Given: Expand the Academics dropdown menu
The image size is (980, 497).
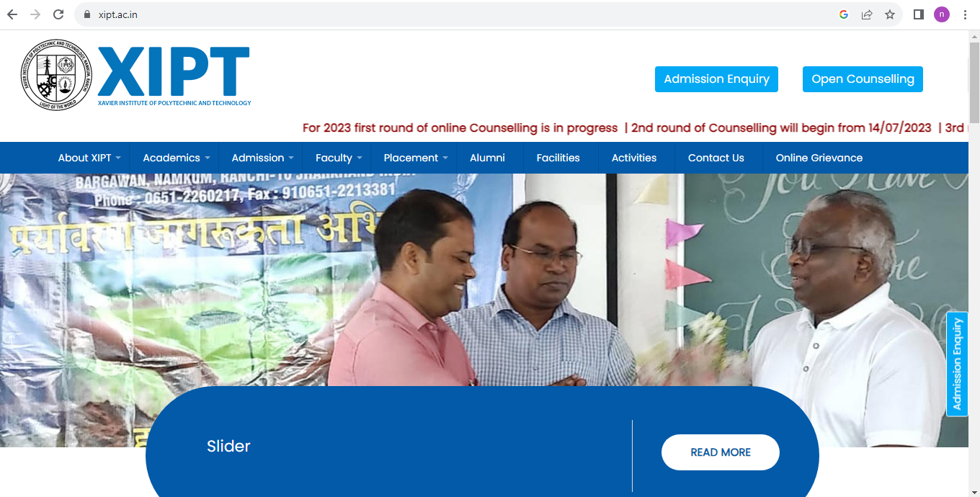Looking at the screenshot, I should (177, 158).
